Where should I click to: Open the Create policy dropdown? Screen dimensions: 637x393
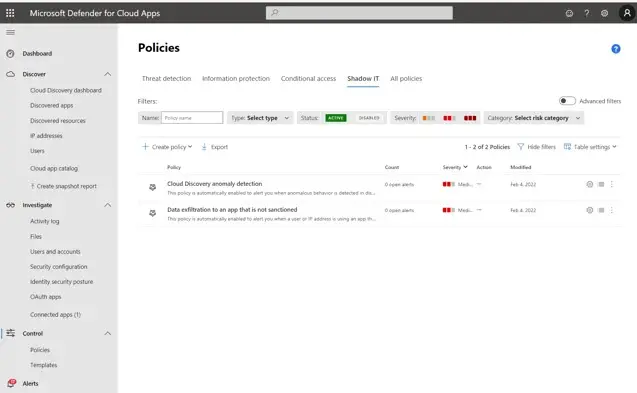click(167, 147)
